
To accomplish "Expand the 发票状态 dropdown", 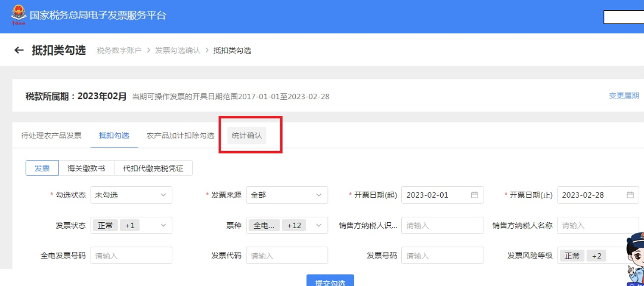I will [x=131, y=225].
